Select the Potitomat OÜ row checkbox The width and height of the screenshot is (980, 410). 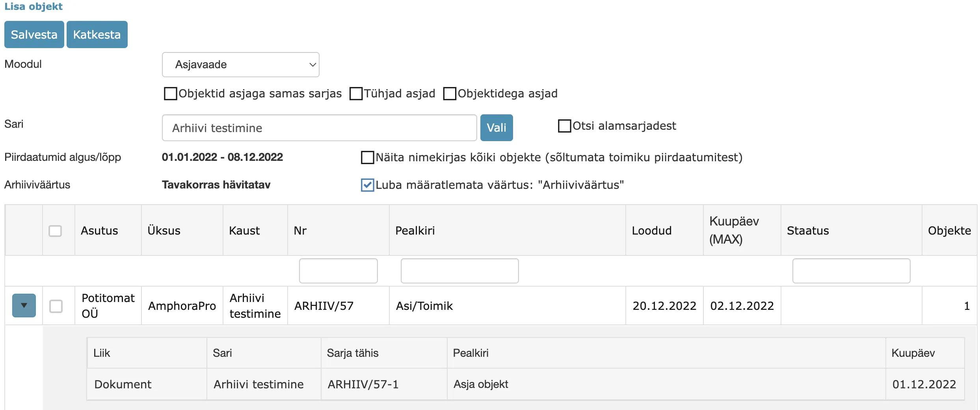point(56,306)
